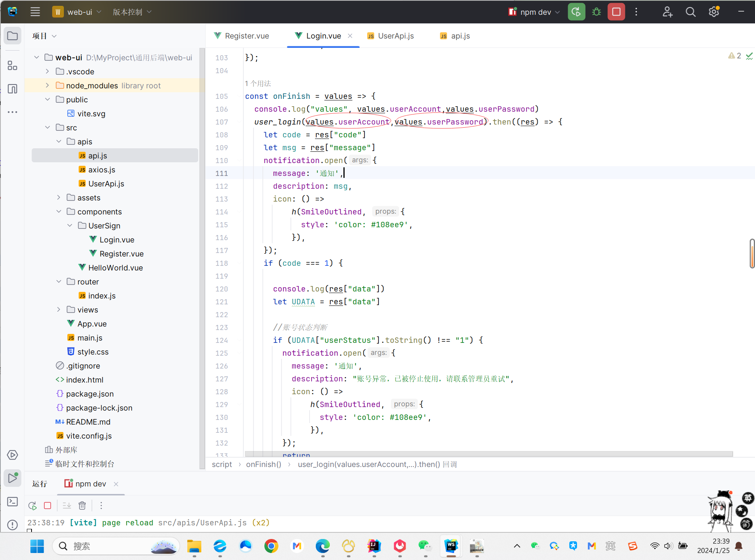The image size is (755, 560).
Task: Open the Services tool window icon
Action: 12,455
